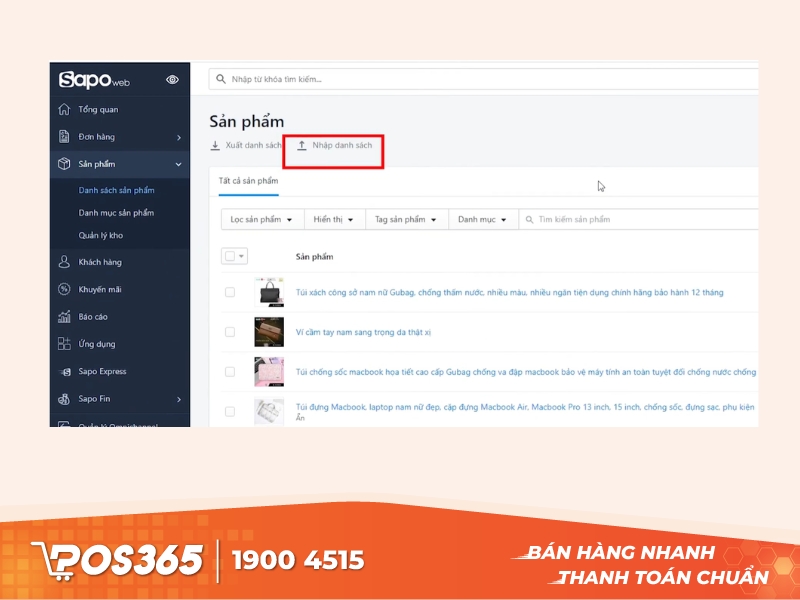Open the Báo cáo reports section

click(92, 316)
